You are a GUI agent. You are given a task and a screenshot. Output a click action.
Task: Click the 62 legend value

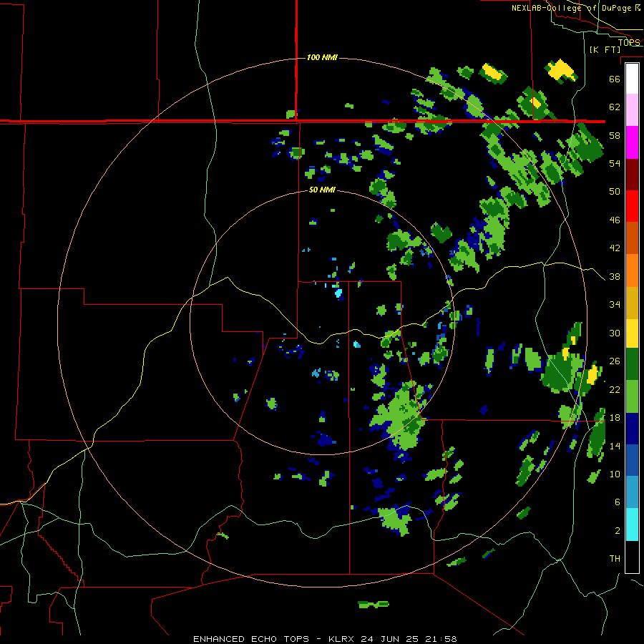615,107
